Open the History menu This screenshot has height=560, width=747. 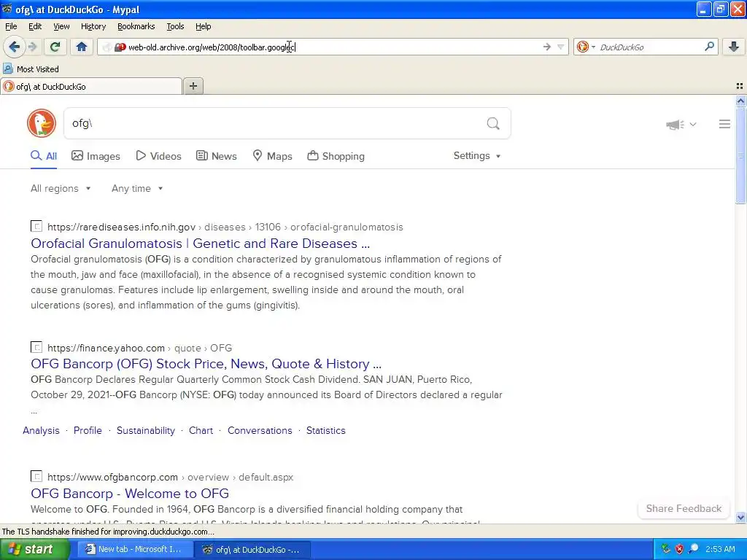click(x=93, y=26)
